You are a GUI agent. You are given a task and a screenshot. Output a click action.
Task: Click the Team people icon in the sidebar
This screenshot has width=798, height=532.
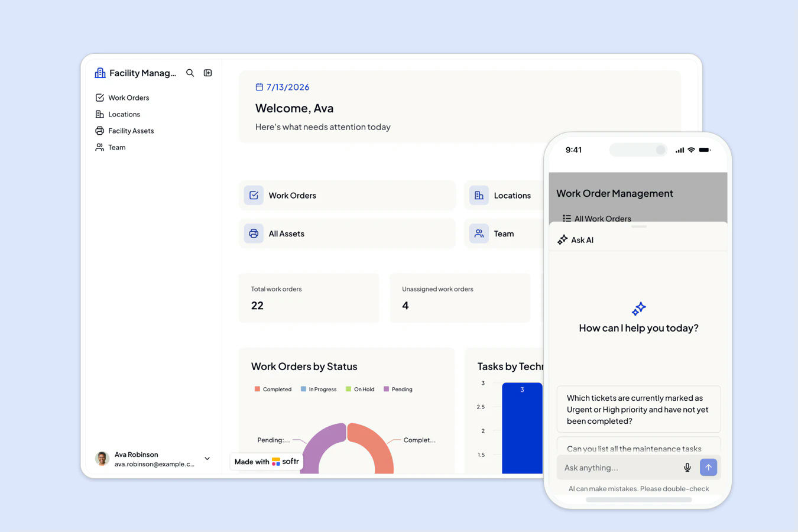(99, 147)
